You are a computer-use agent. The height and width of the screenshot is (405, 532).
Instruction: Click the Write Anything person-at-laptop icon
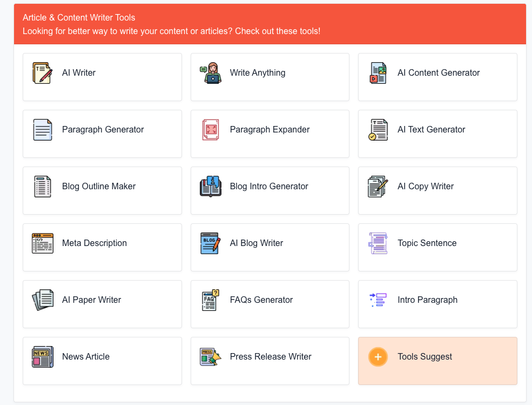(x=210, y=73)
